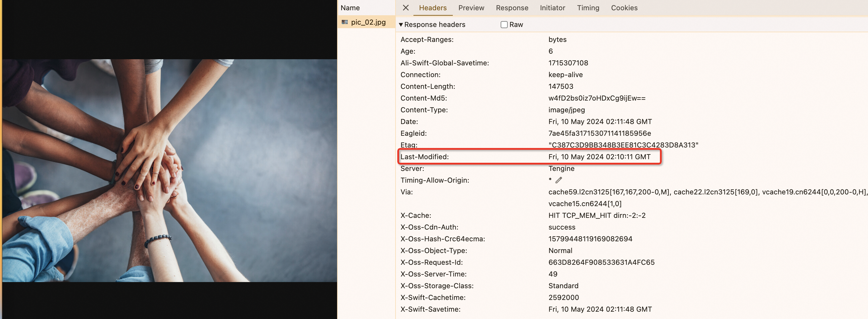The width and height of the screenshot is (868, 319).
Task: Click the hands image preview
Action: (x=169, y=171)
